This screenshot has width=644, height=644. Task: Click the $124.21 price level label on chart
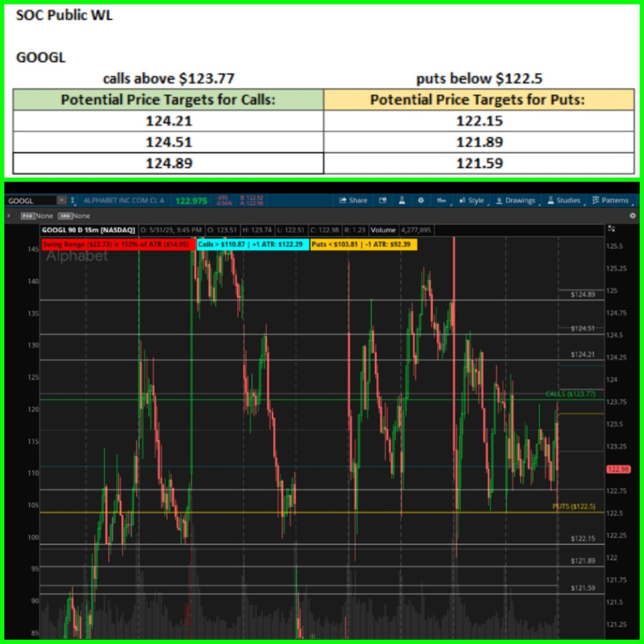click(582, 355)
